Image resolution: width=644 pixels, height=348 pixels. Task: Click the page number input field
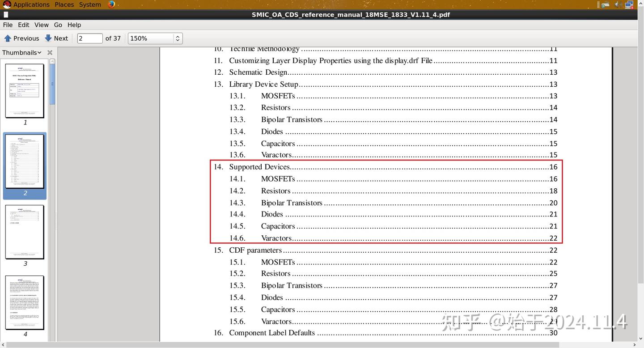[90, 38]
